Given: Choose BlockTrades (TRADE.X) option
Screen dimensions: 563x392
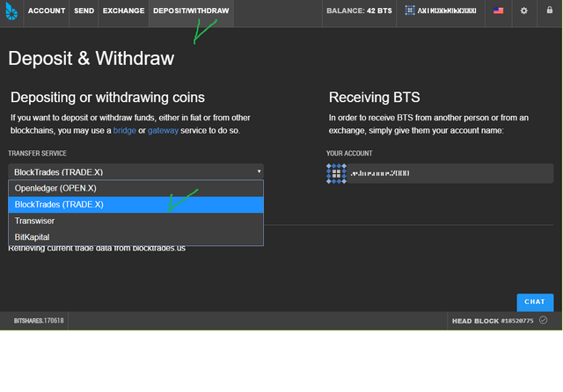Looking at the screenshot, I should (135, 205).
